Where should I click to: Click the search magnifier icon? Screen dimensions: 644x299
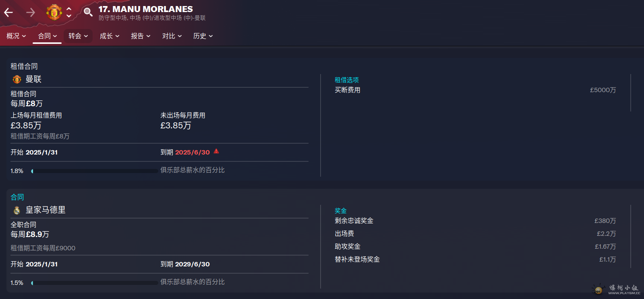click(88, 12)
